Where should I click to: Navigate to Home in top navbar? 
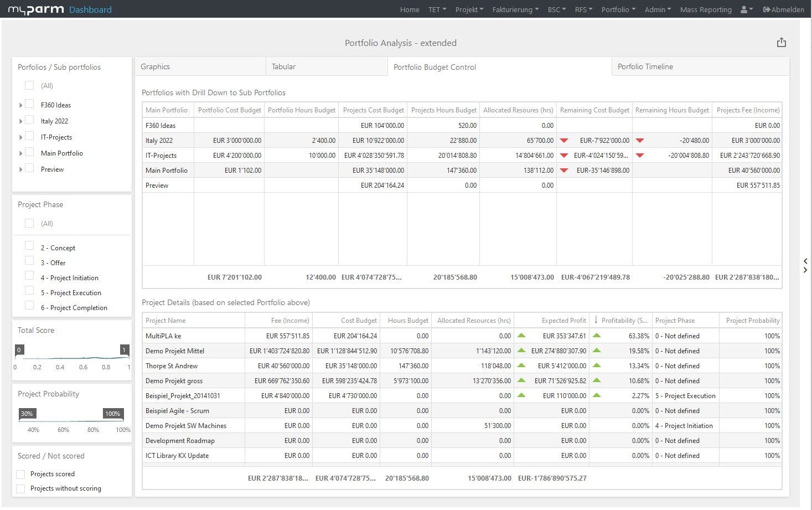click(410, 9)
